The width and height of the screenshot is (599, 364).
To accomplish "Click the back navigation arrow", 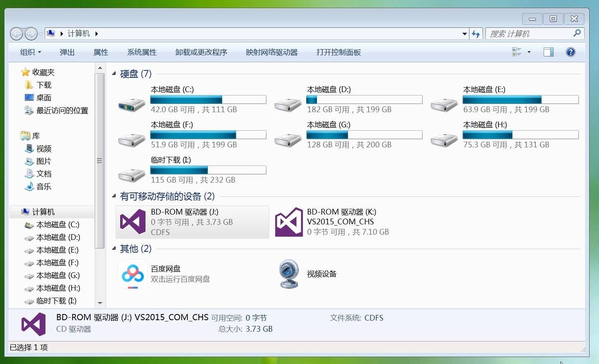I will point(16,34).
